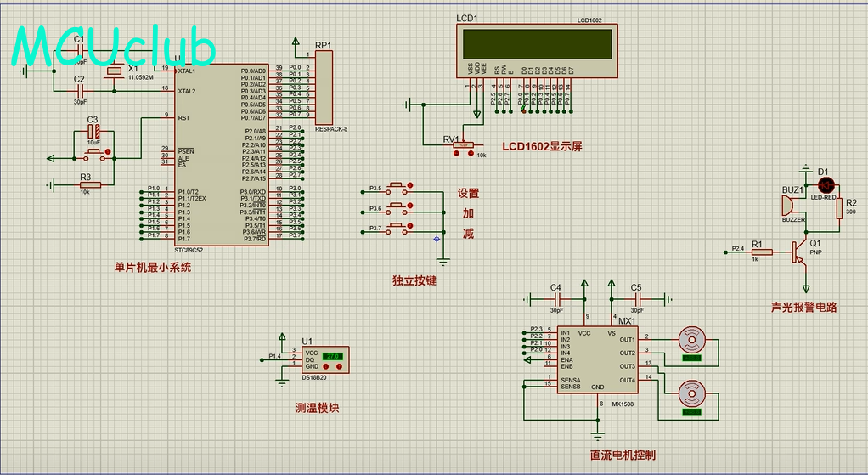Click the 27.0 temperature readout on DS18B20
Image resolution: width=868 pixels, height=475 pixels.
coord(333,356)
